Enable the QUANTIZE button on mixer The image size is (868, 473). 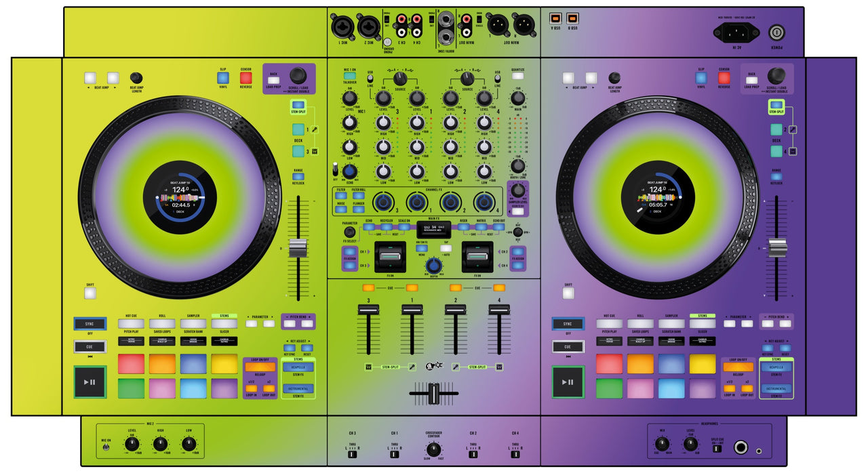click(x=518, y=77)
